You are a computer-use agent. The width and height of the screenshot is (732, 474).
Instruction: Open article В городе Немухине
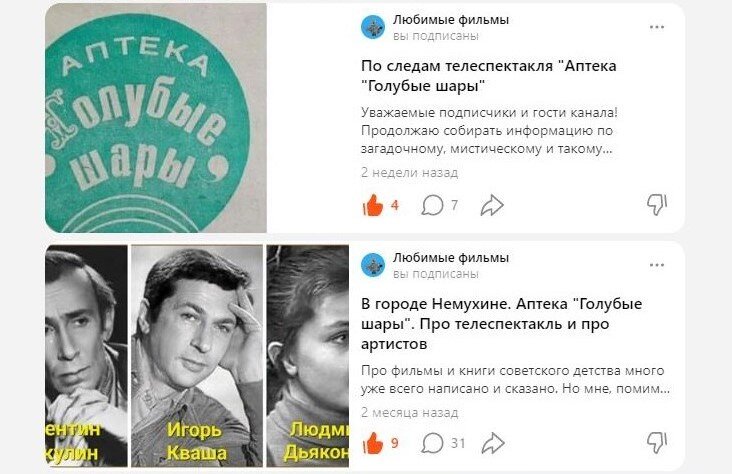(x=501, y=324)
